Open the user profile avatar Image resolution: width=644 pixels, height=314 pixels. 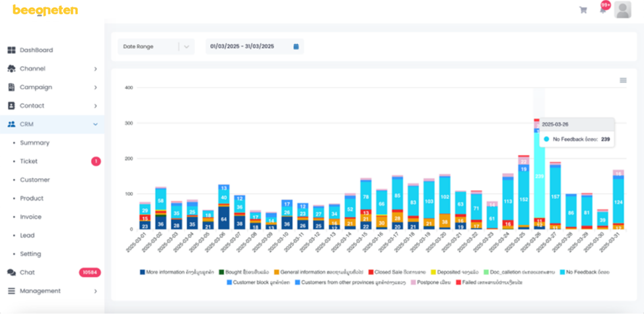[x=622, y=10]
